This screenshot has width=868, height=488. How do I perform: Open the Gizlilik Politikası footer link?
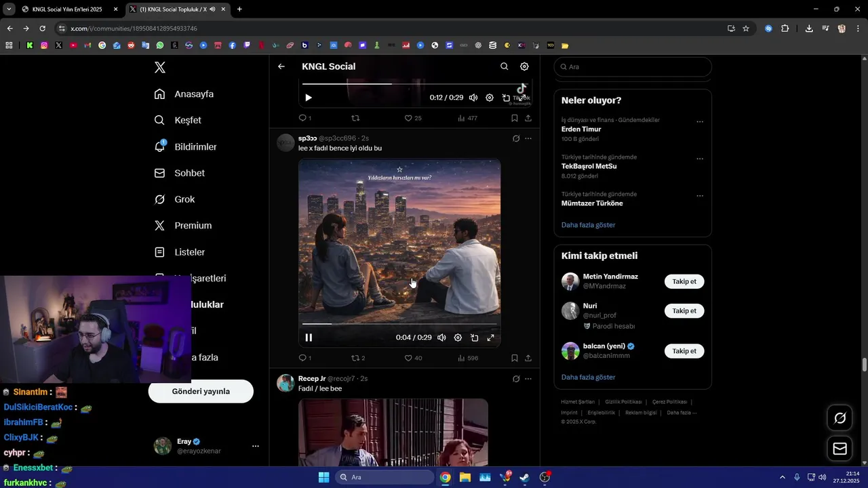tap(623, 402)
